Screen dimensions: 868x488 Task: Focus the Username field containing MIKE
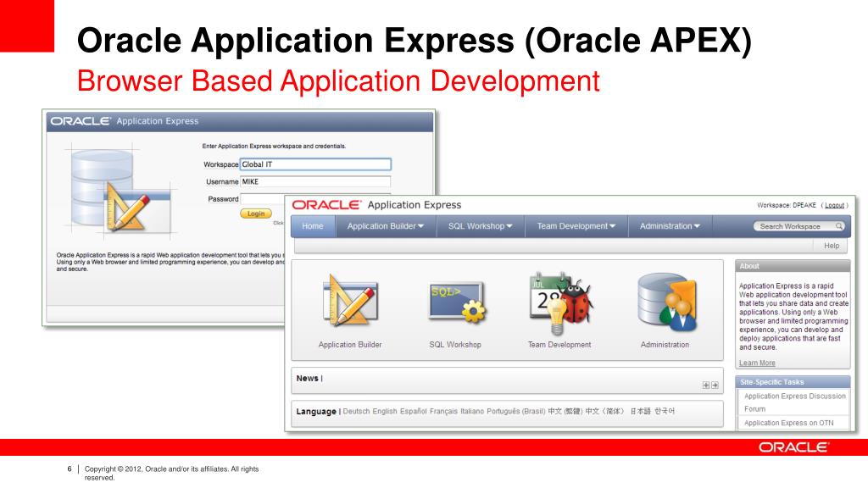(315, 181)
